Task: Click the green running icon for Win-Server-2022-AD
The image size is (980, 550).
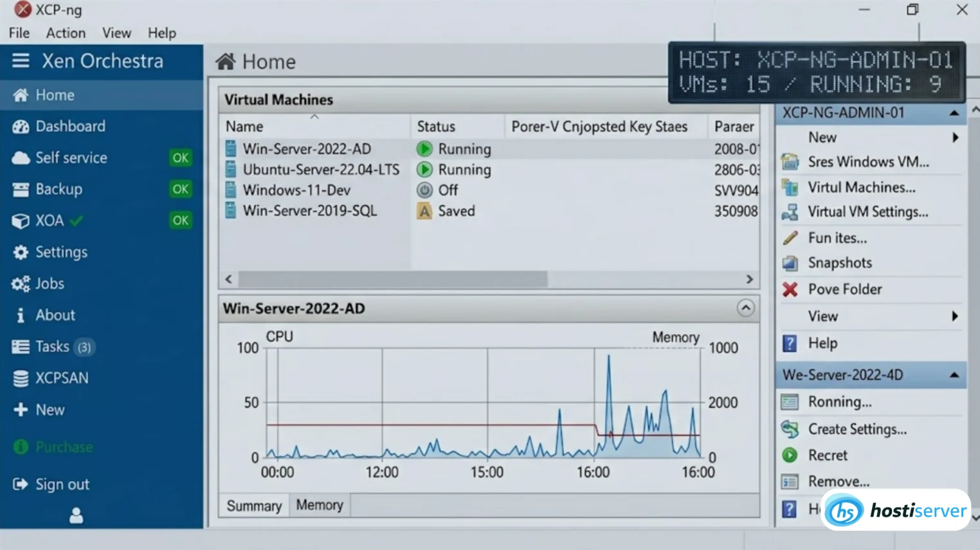Action: [424, 149]
